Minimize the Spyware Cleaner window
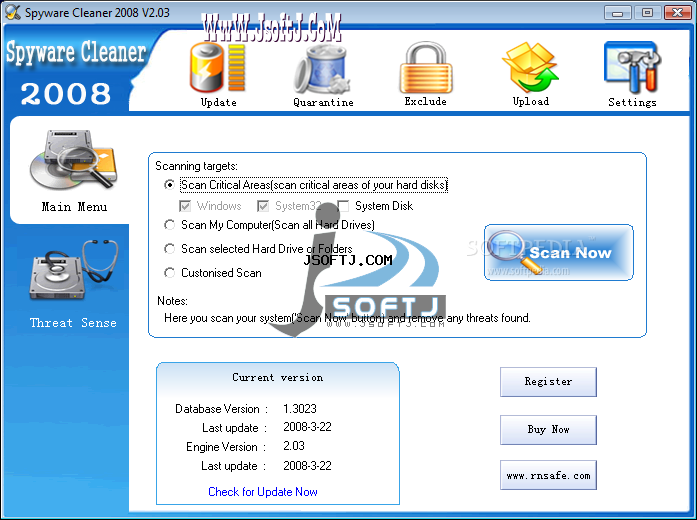This screenshot has width=697, height=520. pyautogui.click(x=617, y=12)
